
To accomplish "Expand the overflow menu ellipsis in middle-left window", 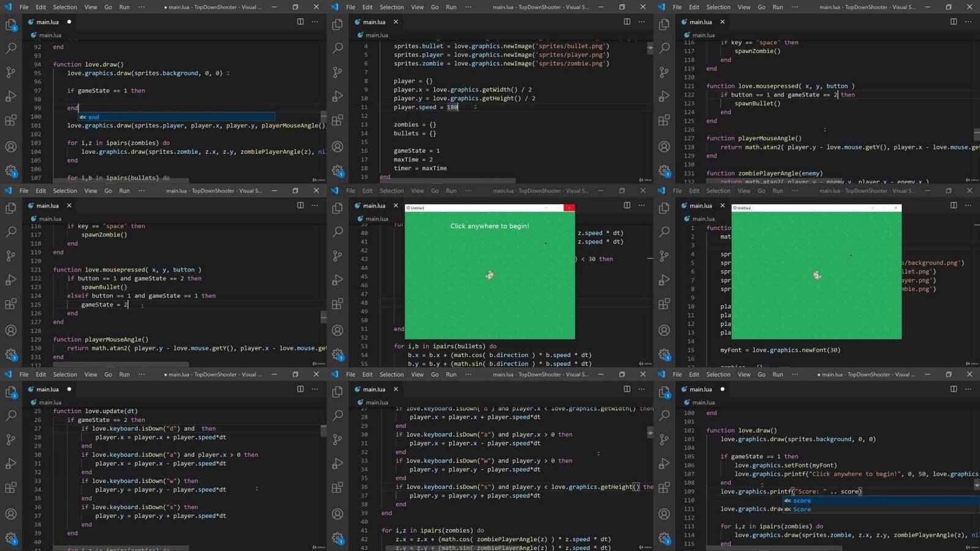I will [141, 191].
